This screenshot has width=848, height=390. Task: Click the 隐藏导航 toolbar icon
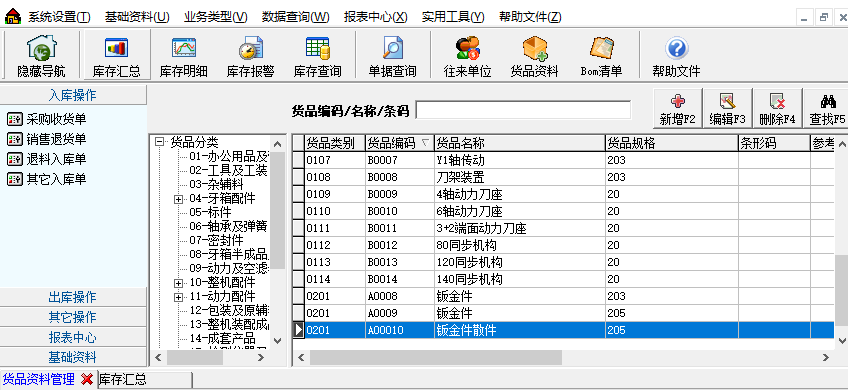(x=41, y=56)
